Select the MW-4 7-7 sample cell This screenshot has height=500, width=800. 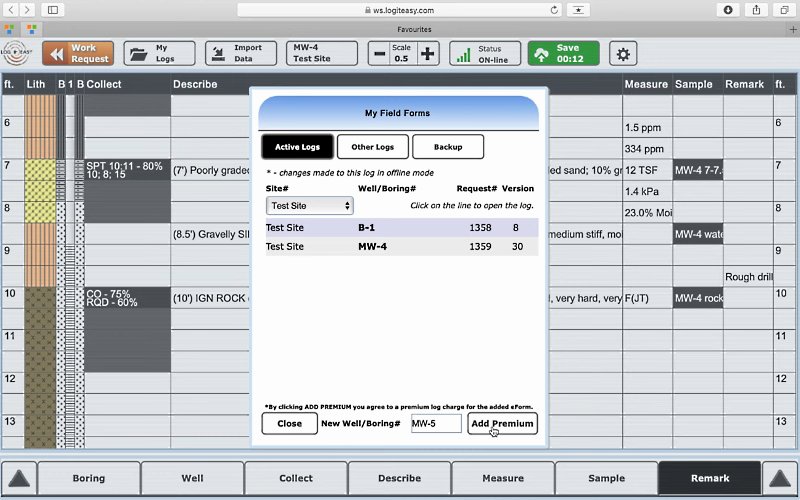pos(698,170)
